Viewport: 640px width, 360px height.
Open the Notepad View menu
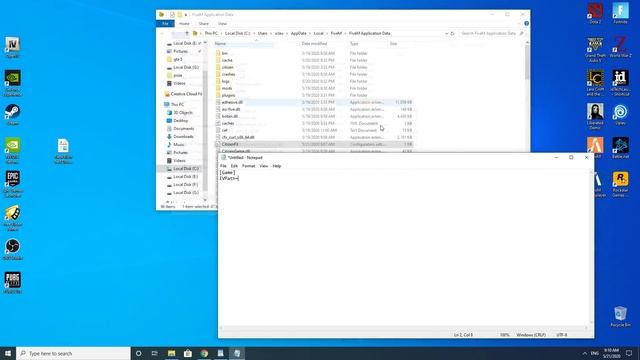point(264,166)
